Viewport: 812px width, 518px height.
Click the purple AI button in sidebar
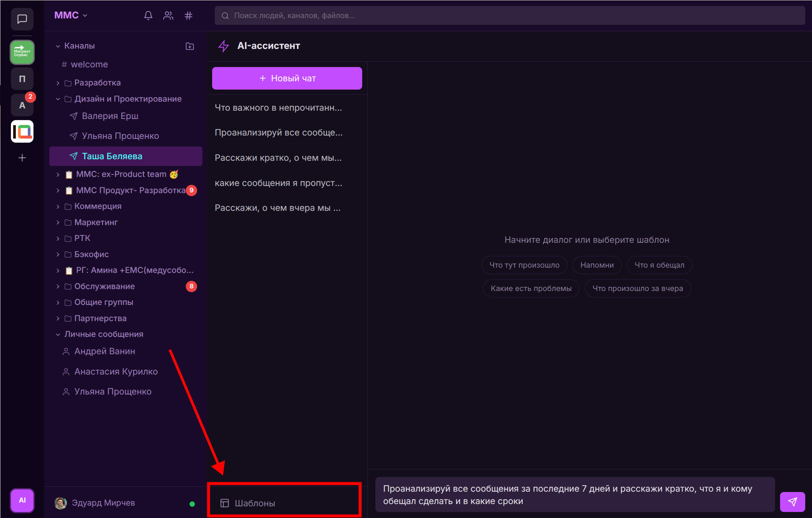22,500
